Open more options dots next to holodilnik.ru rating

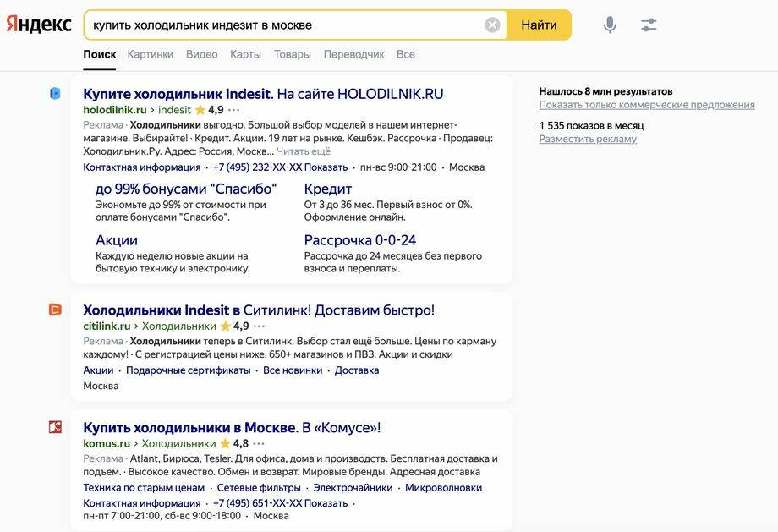coord(233,110)
